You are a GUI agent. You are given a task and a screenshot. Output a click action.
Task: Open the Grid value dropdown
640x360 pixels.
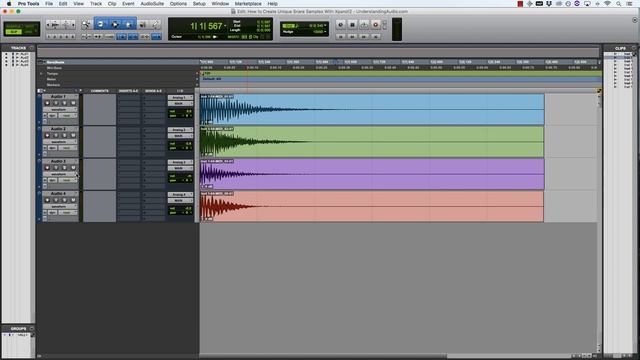(325, 25)
